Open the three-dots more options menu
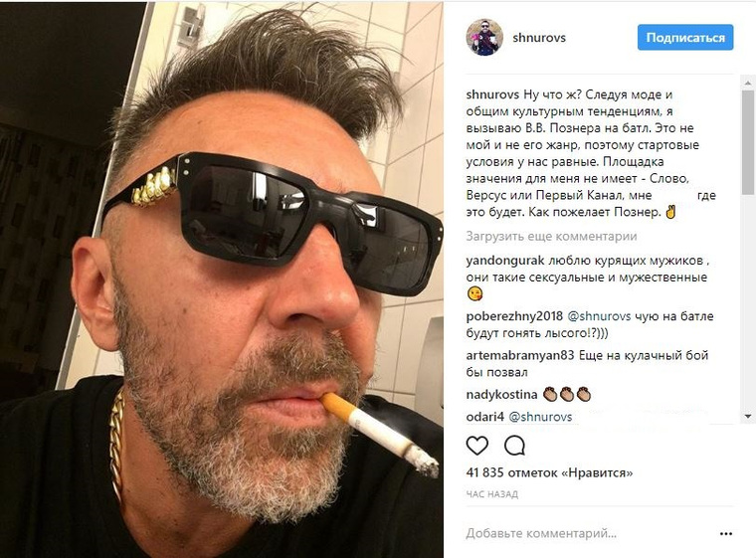 [x=726, y=534]
